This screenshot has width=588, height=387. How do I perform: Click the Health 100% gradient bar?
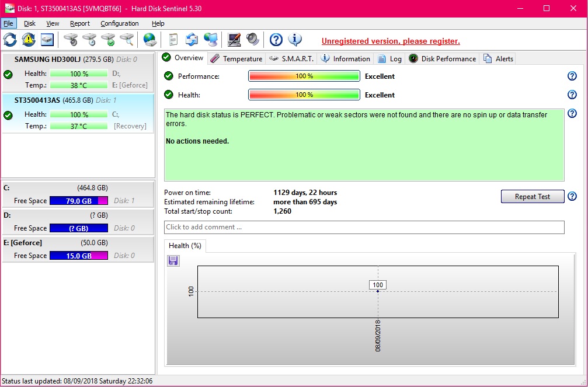(x=304, y=95)
